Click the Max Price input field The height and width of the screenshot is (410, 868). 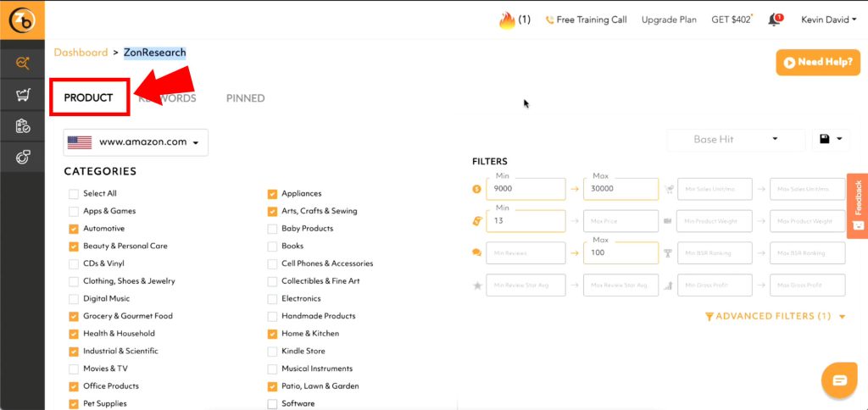[620, 221]
